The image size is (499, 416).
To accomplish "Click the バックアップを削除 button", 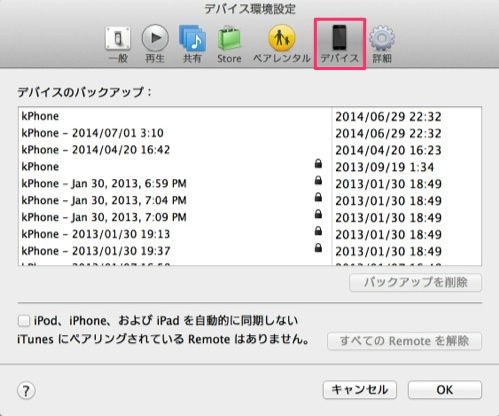I will coord(415,283).
